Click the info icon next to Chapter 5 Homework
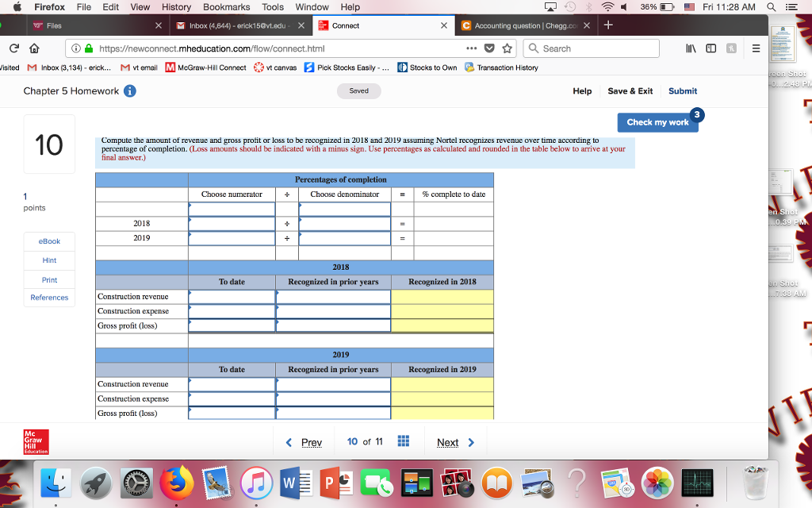Screen dimensions: 812x508 pyautogui.click(x=130, y=90)
